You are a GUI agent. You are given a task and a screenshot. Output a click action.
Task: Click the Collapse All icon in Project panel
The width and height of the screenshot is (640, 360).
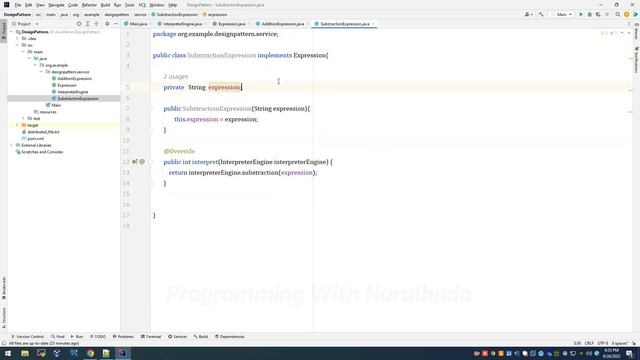click(96, 24)
